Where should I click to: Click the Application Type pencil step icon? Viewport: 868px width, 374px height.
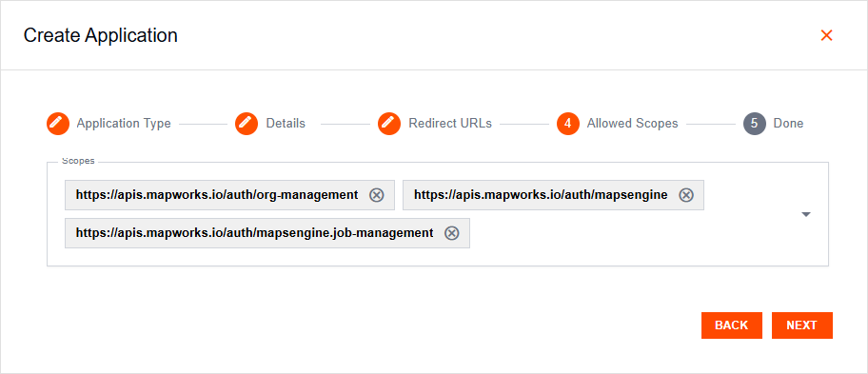58,124
